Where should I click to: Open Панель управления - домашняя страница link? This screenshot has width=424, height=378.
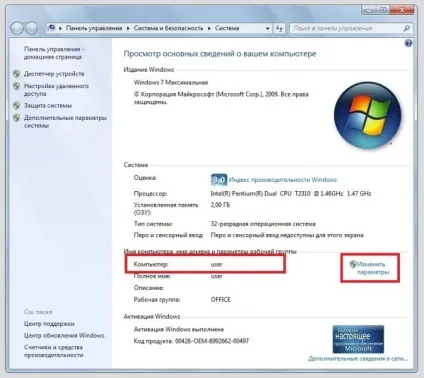54,53
